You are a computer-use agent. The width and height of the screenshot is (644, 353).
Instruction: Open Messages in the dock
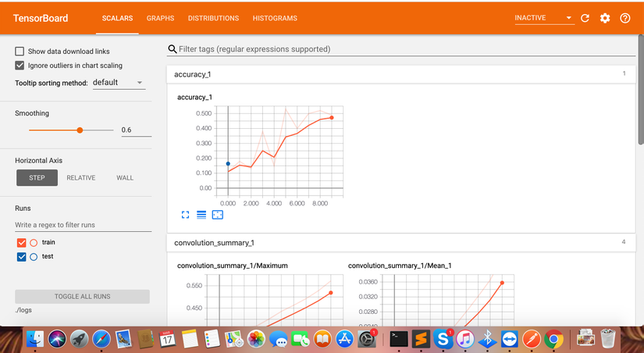coord(279,341)
